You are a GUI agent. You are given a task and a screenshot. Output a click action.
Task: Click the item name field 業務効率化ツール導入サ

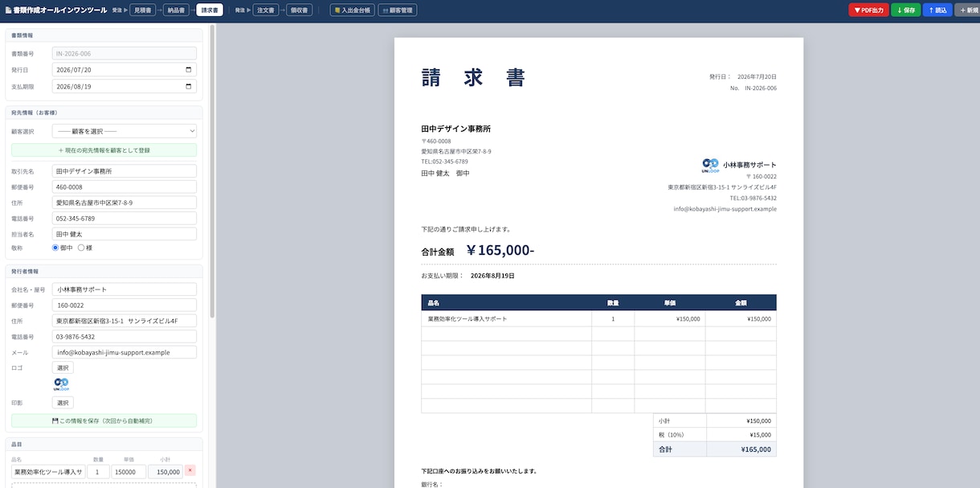pos(48,472)
